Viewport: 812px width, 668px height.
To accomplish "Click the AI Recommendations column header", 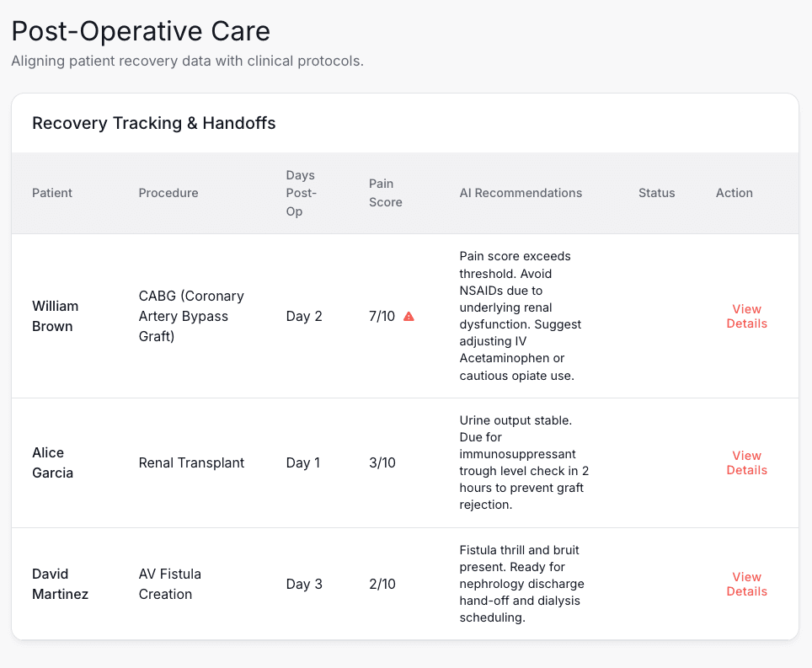I will (521, 193).
